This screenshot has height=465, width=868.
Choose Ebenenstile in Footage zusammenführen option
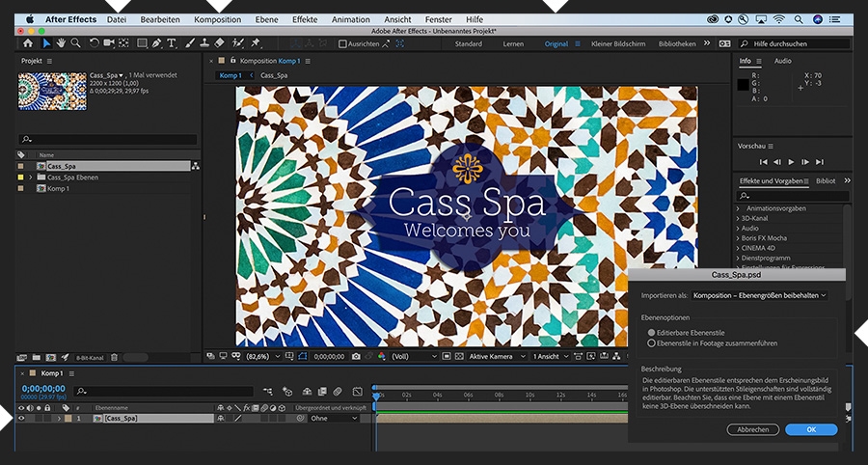pyautogui.click(x=652, y=342)
